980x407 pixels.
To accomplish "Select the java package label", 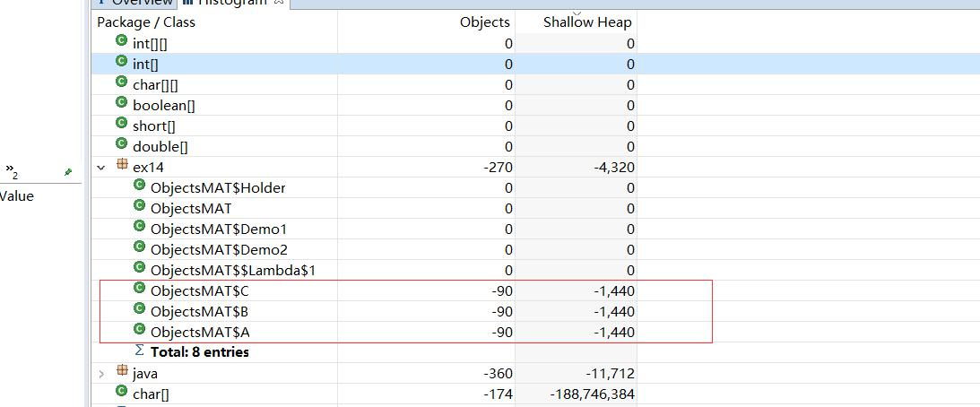I will point(145,374).
